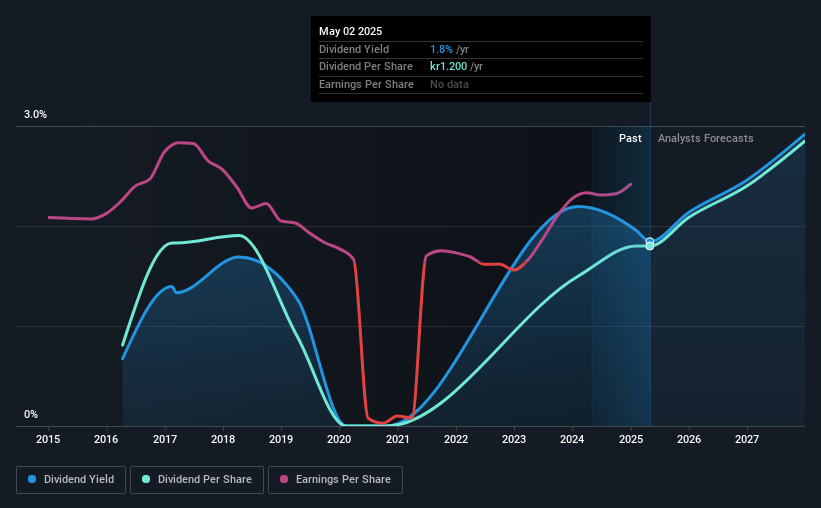The width and height of the screenshot is (821, 508).
Task: Click the Dividend Per Share tooltip row label
Action: pyautogui.click(x=365, y=67)
